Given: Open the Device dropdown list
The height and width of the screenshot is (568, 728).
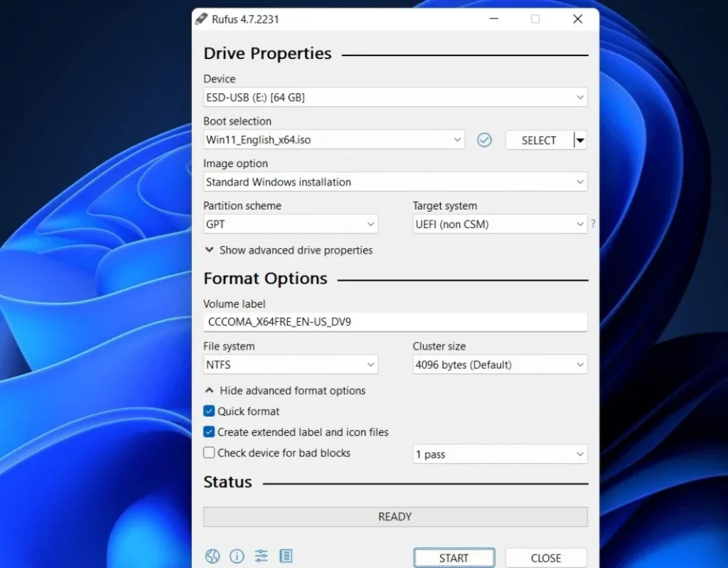Looking at the screenshot, I should tap(395, 97).
